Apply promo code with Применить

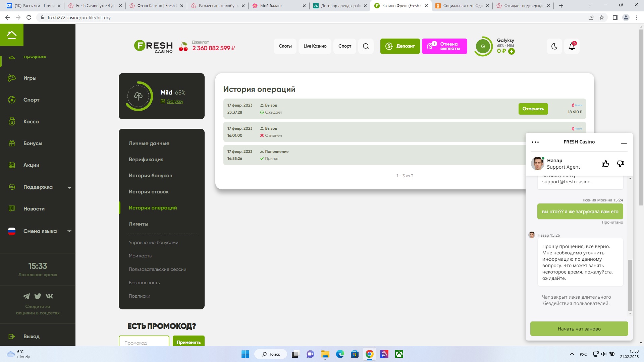189,341
